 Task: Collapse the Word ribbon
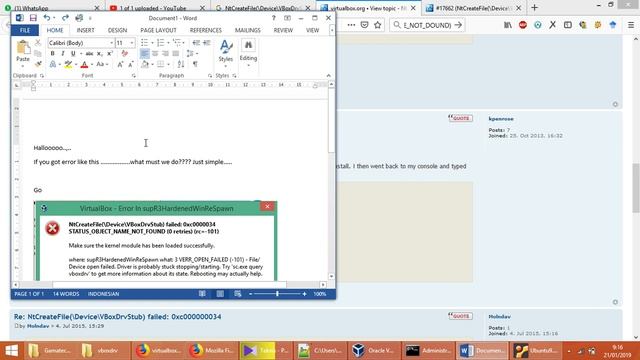click(x=329, y=76)
